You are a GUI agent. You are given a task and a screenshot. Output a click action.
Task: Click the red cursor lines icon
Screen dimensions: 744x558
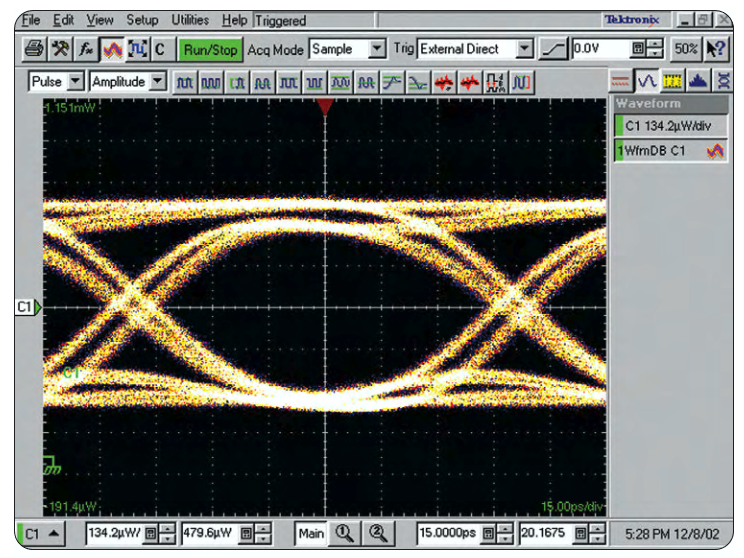tap(621, 82)
